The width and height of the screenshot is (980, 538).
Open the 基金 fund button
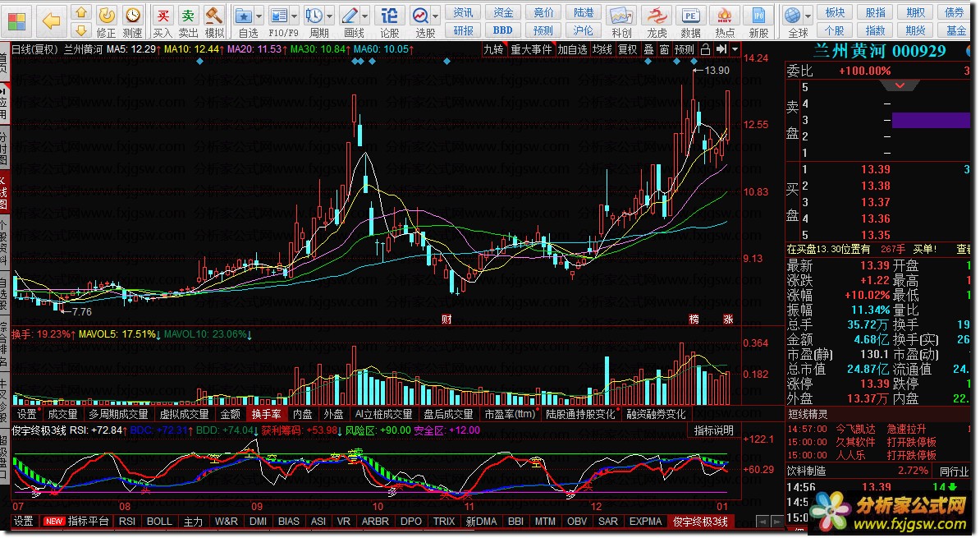point(955,30)
